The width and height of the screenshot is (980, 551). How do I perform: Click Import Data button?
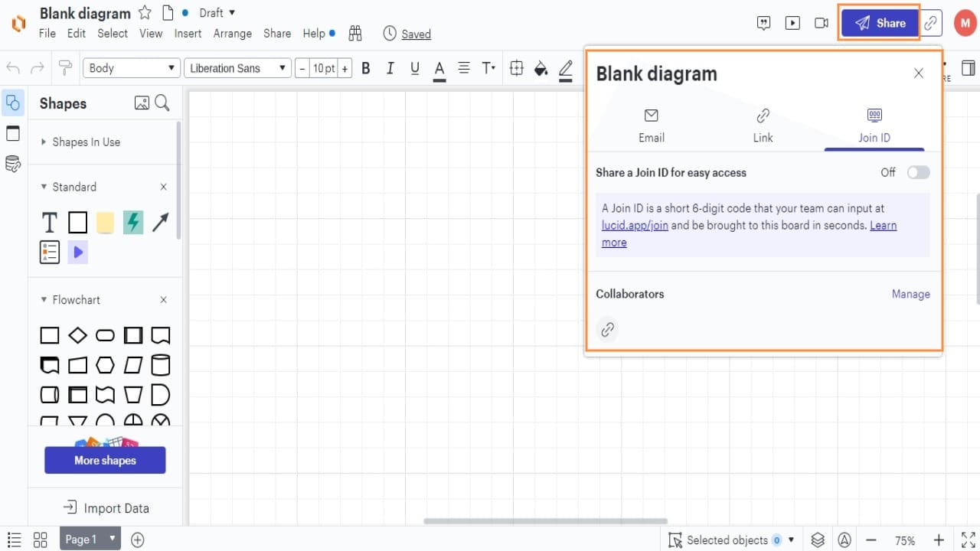pyautogui.click(x=106, y=508)
